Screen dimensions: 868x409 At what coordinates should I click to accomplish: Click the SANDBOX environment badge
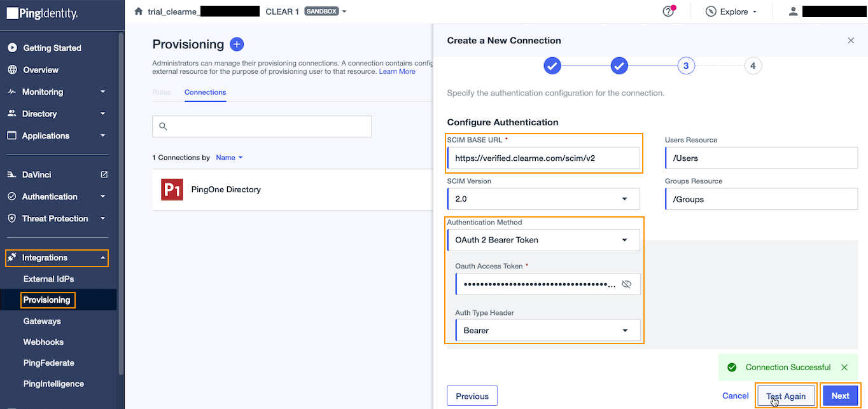click(x=321, y=11)
